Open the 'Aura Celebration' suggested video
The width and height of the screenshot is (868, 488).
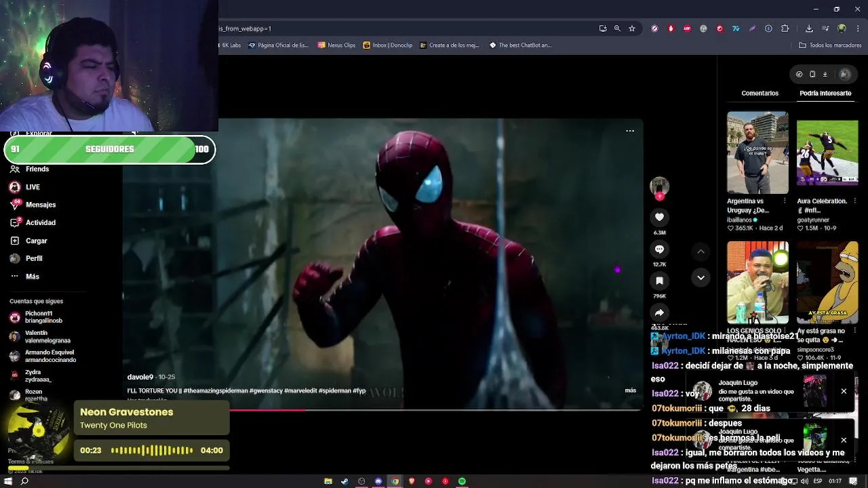click(827, 152)
